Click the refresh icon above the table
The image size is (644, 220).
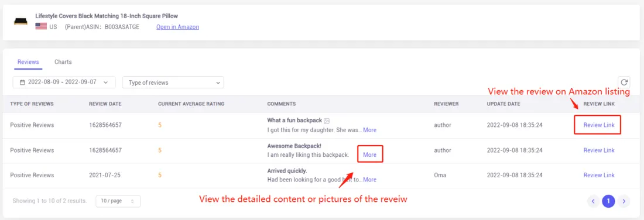624,82
